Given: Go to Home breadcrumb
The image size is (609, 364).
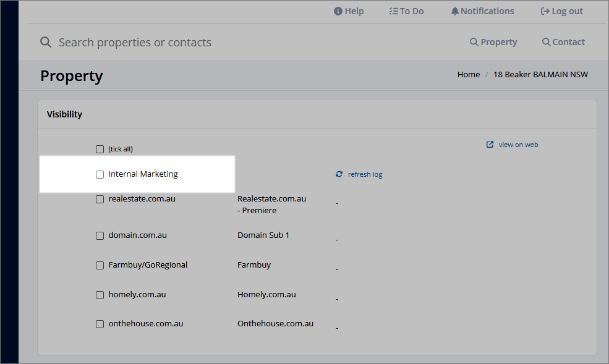Looking at the screenshot, I should tap(469, 75).
